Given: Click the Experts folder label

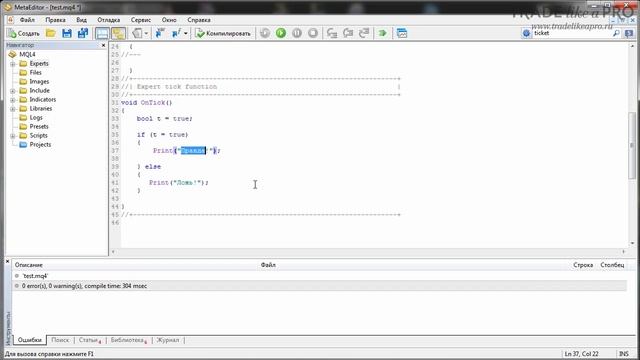Looking at the screenshot, I should click(39, 64).
